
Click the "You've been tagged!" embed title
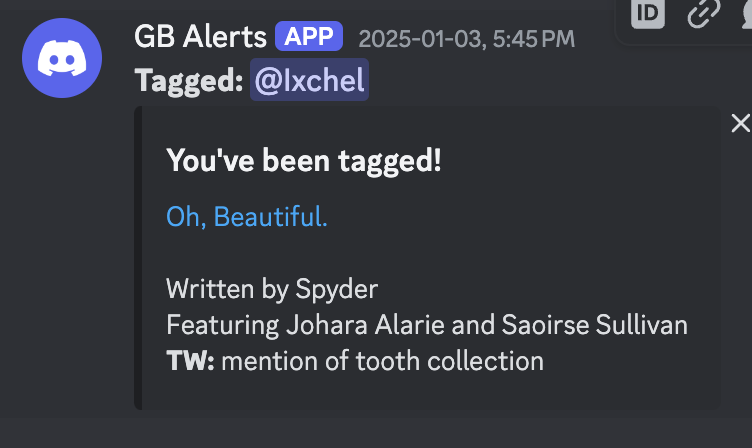(x=304, y=160)
